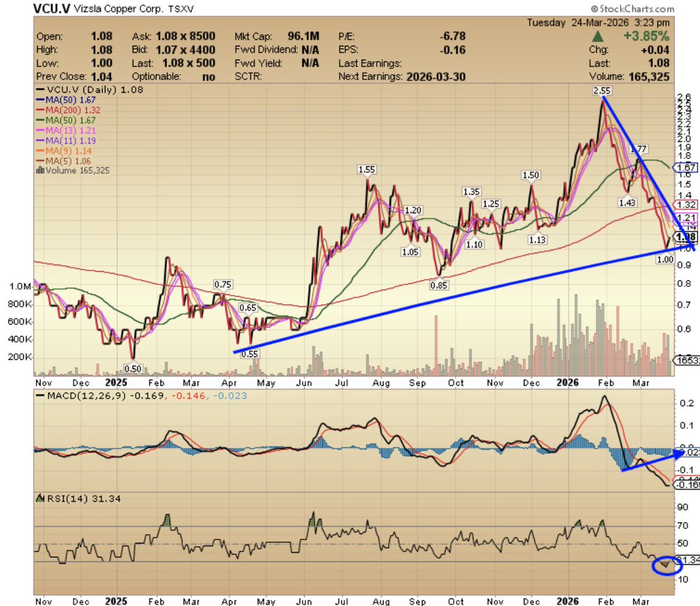Click the 1.67 flag on price axis
700x606 pixels.
pos(685,167)
